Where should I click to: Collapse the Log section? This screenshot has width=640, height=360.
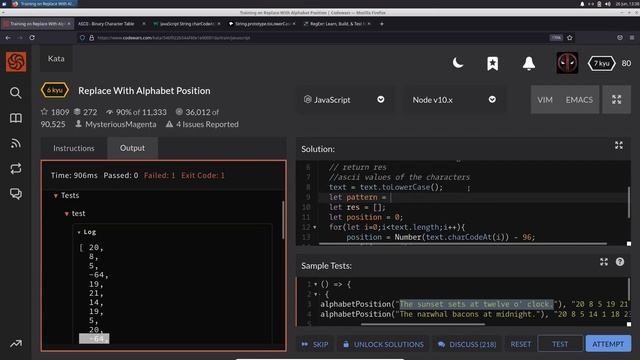[x=79, y=232]
